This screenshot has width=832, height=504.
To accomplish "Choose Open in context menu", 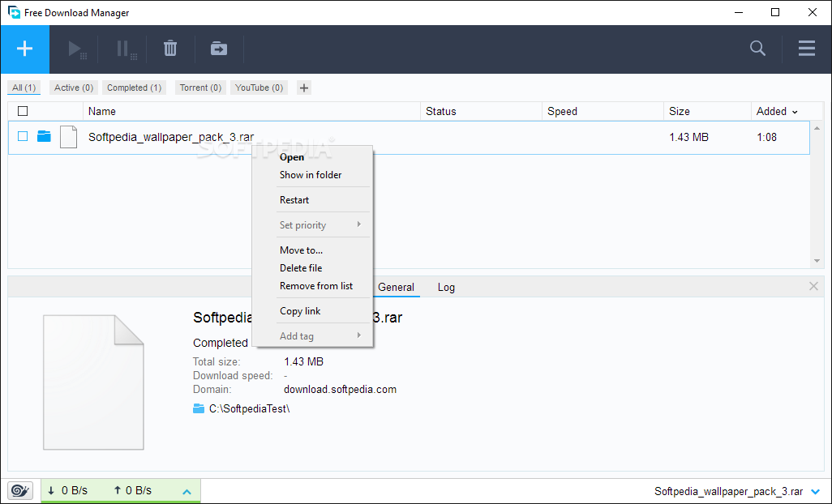I will (x=292, y=157).
